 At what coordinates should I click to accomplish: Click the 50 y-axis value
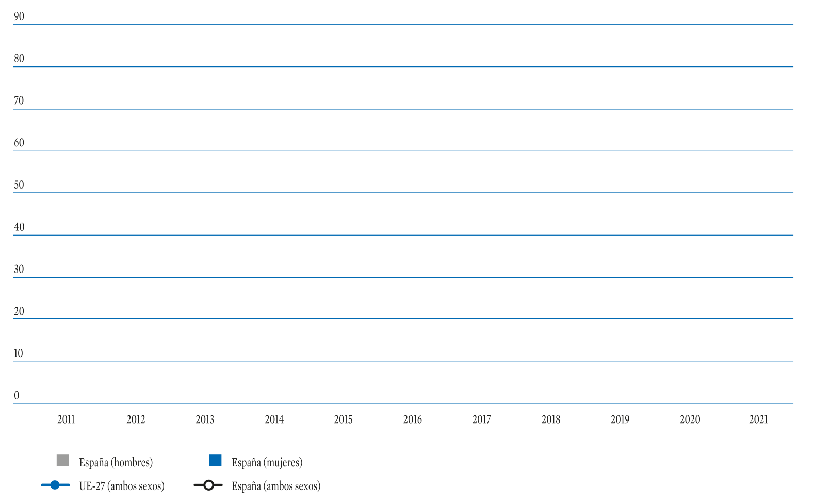pos(19,185)
